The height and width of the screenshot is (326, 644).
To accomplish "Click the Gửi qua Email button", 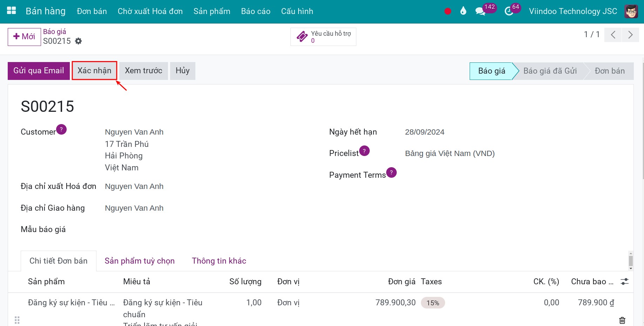I will (39, 71).
